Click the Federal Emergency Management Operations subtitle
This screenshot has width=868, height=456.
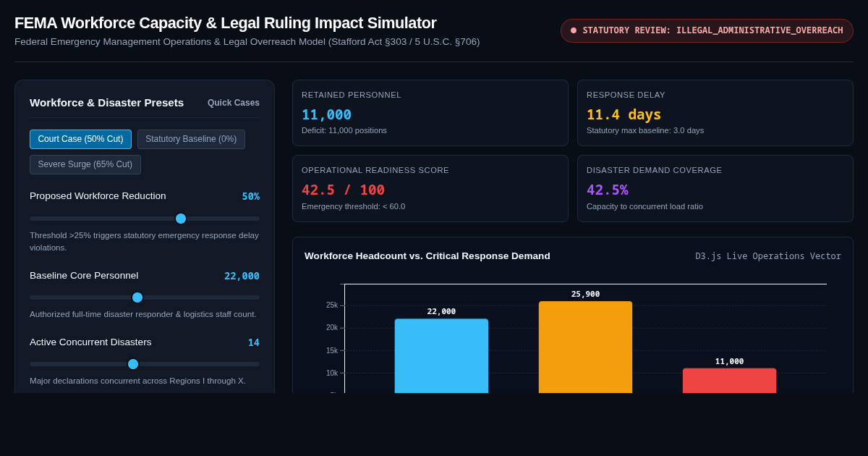[247, 42]
